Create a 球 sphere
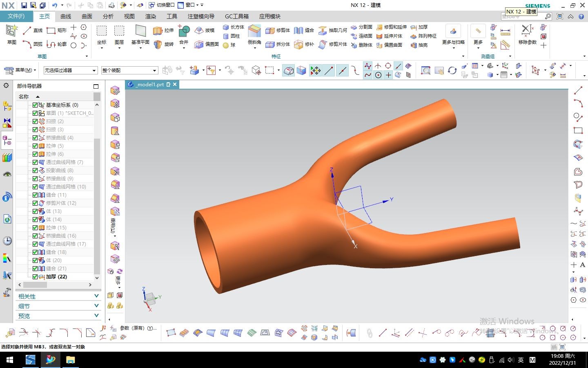The image size is (588, 368). [229, 45]
